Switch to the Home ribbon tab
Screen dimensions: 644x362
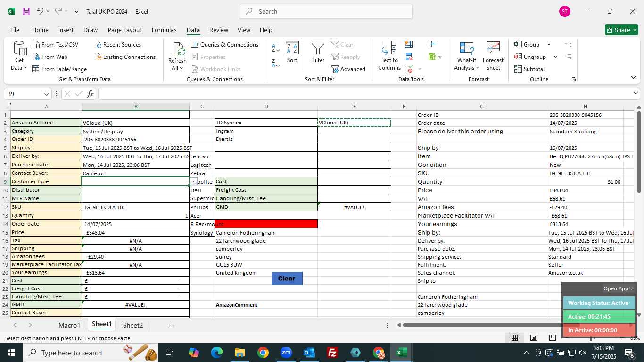click(x=40, y=30)
